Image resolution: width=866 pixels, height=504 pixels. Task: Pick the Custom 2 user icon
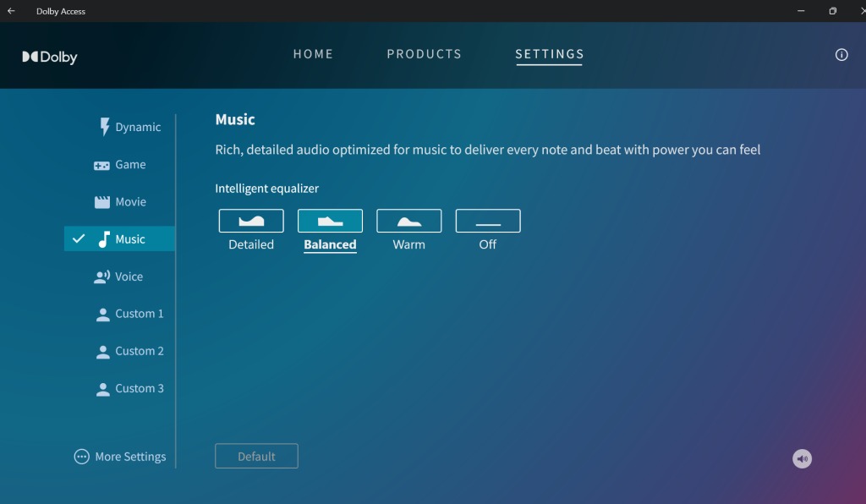coord(102,352)
